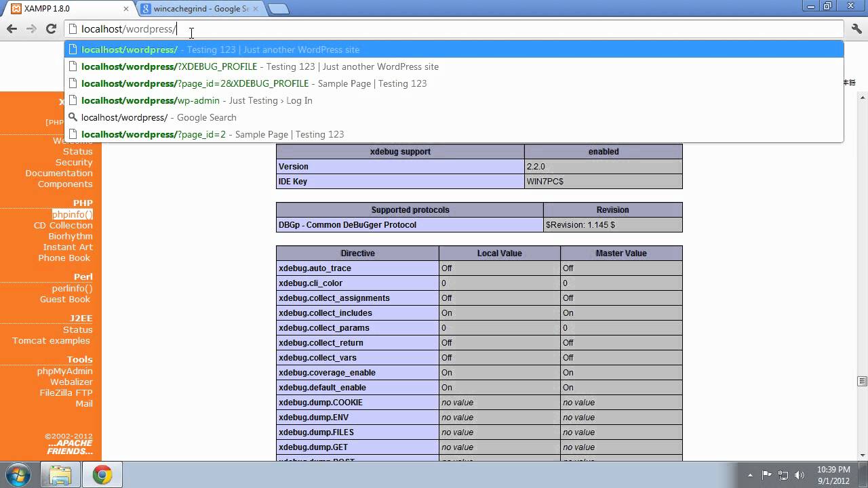868x488 pixels.
Task: Click the volume speaker tray icon
Action: [800, 475]
